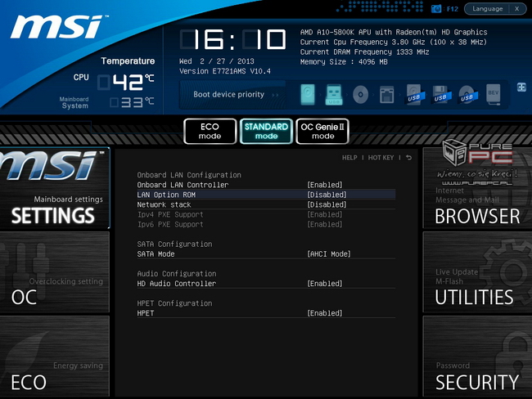Open the SECURITY password section
Image resolution: width=532 pixels, height=399 pixels.
coord(477,356)
